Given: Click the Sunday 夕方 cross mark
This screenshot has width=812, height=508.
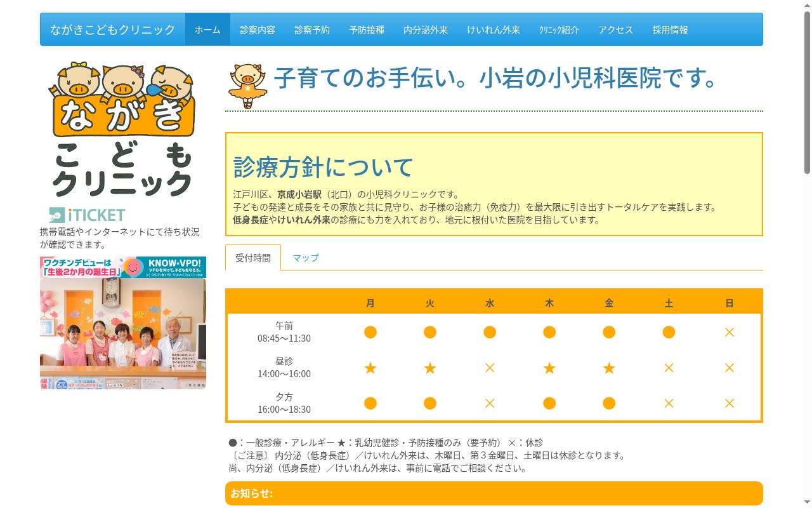Looking at the screenshot, I should pos(730,403).
